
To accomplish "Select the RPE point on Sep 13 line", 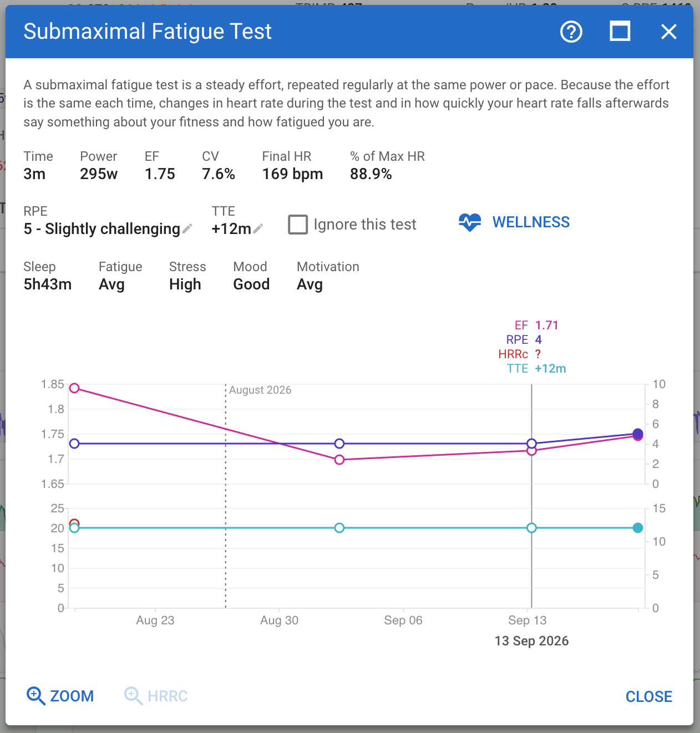I will point(531,444).
